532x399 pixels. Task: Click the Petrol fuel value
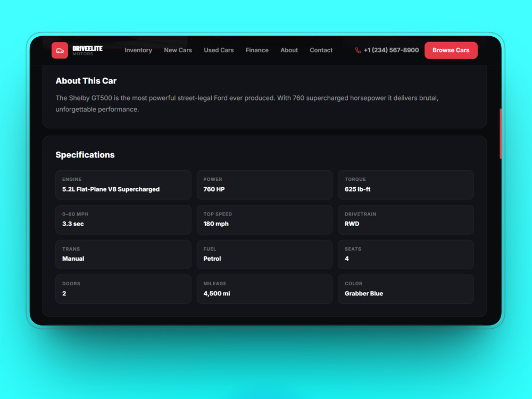pos(212,259)
